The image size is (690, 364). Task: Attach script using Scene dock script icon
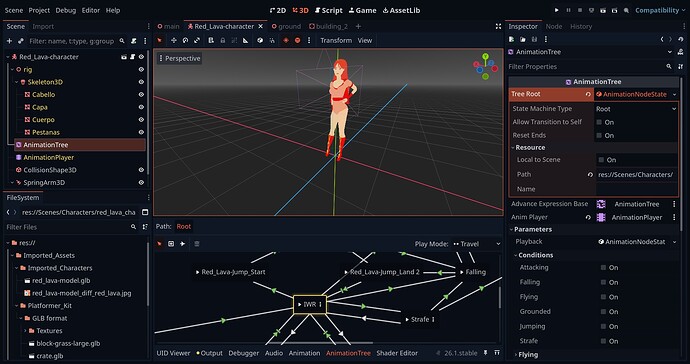point(134,41)
